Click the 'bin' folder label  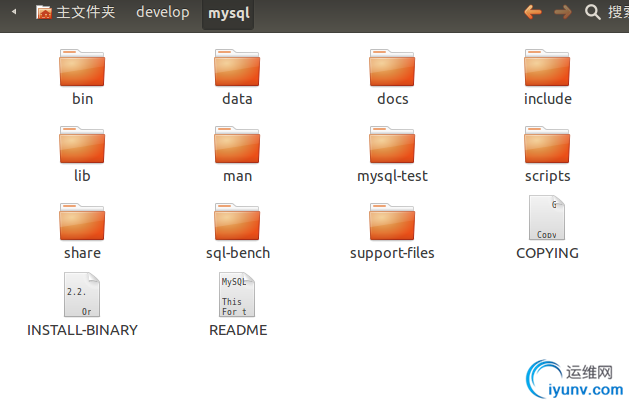tap(82, 99)
